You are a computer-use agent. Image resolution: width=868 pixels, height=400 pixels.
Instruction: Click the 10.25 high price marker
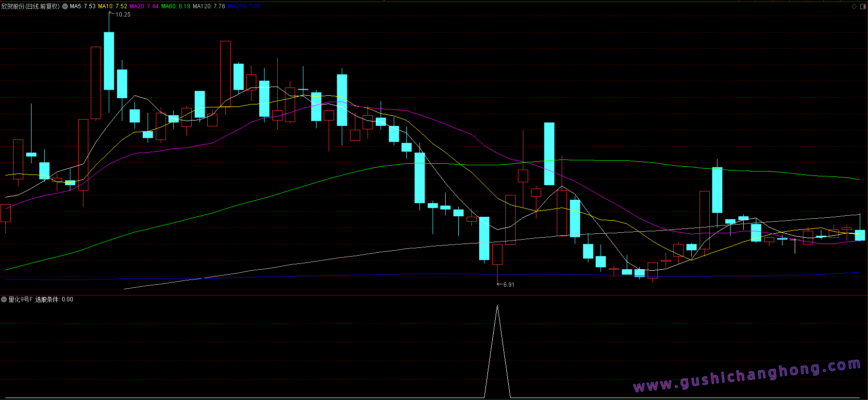tap(122, 15)
